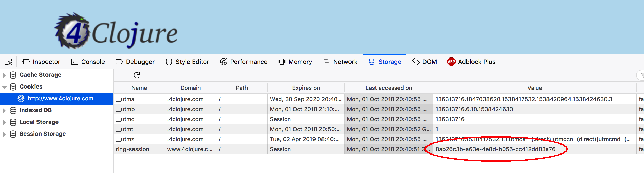Collapse the Cookies tree

coord(4,87)
